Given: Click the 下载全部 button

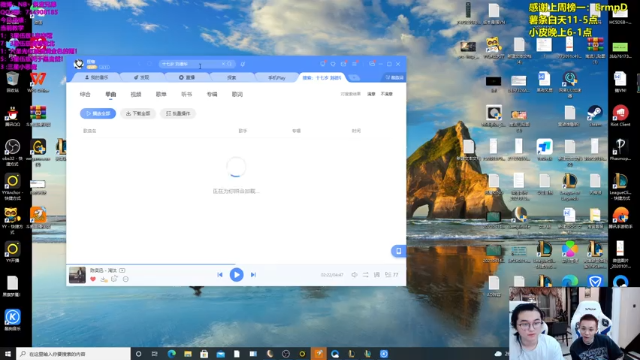Looking at the screenshot, I should pyautogui.click(x=138, y=113).
